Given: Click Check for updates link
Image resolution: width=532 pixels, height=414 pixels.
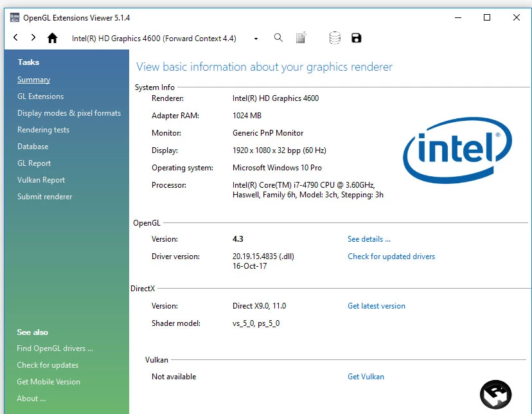Looking at the screenshot, I should (x=48, y=365).
